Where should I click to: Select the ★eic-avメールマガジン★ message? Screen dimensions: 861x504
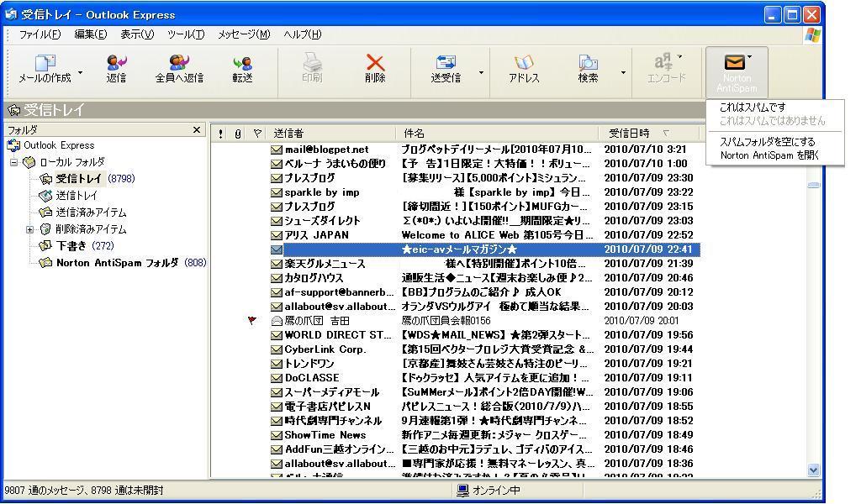pyautogui.click(x=483, y=249)
